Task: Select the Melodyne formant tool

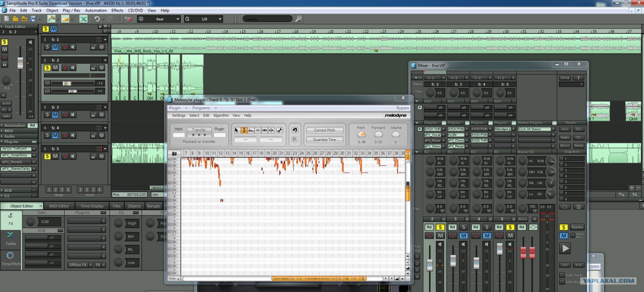Action: click(x=251, y=130)
